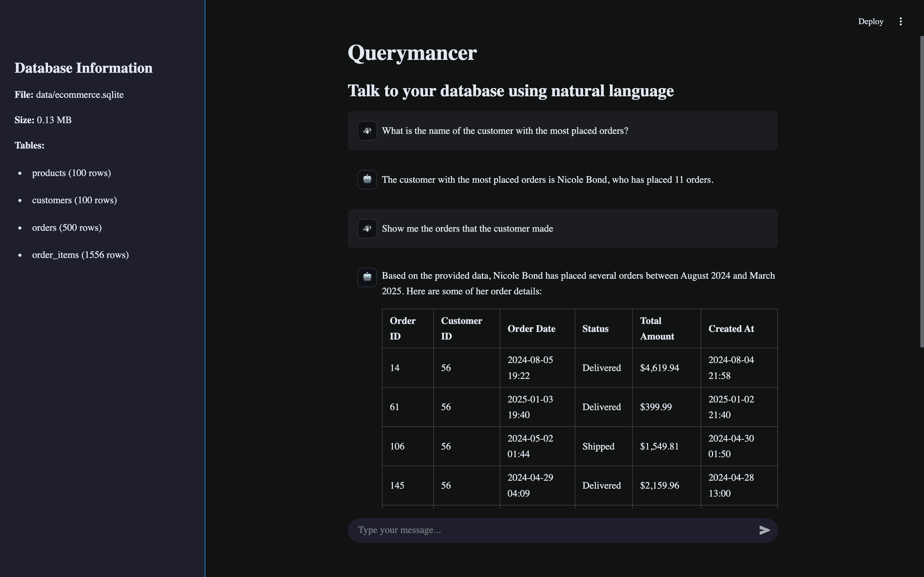Screen dimensions: 924x577
Task: Select 'orders (500 rows)' in sidebar
Action: click(67, 228)
